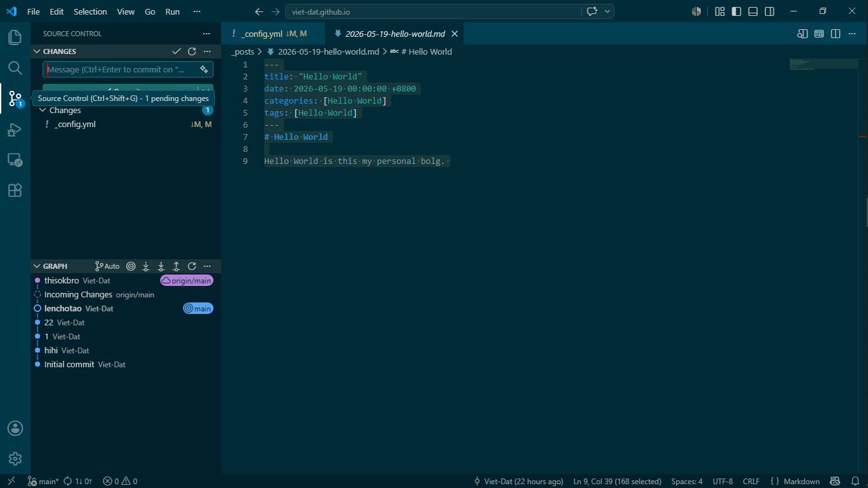Open the Remote Explorer view
Screen dimensions: 868x488
(15, 160)
